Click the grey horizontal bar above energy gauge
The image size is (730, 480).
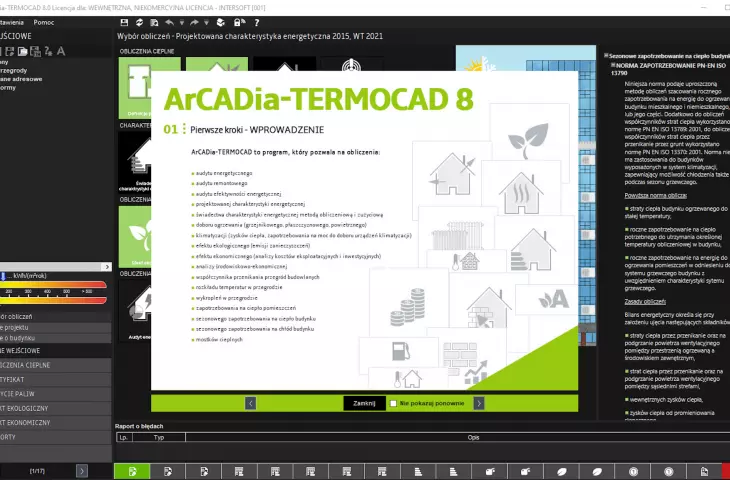[x=51, y=267]
